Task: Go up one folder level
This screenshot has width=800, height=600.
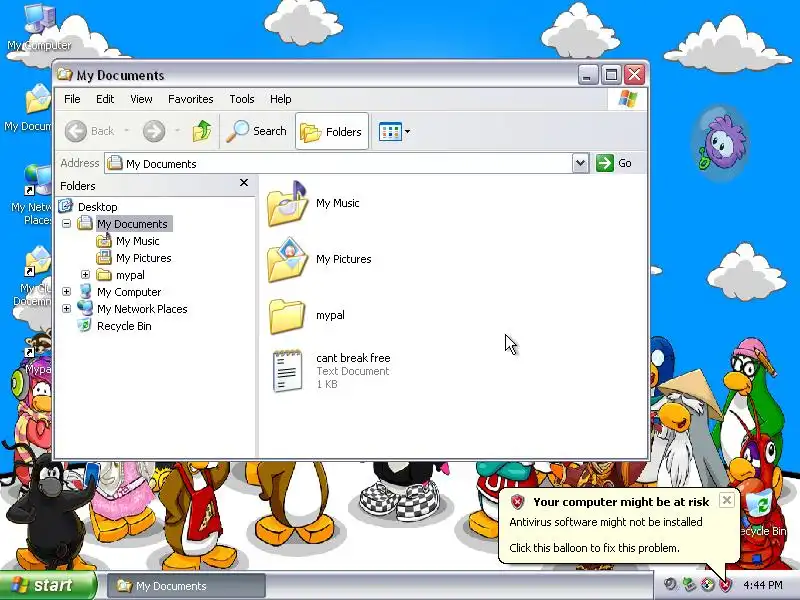Action: [202, 131]
